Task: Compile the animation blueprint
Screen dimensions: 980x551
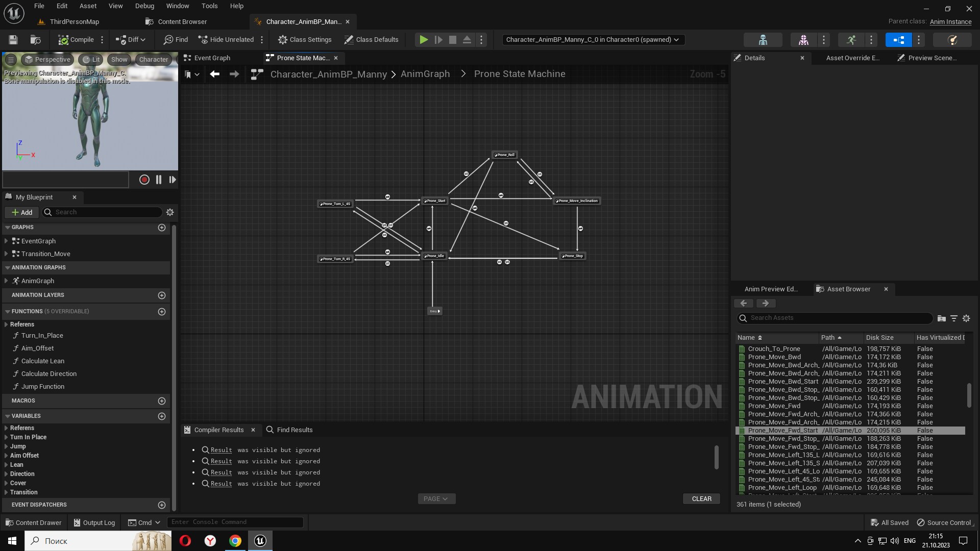Action: (76, 40)
